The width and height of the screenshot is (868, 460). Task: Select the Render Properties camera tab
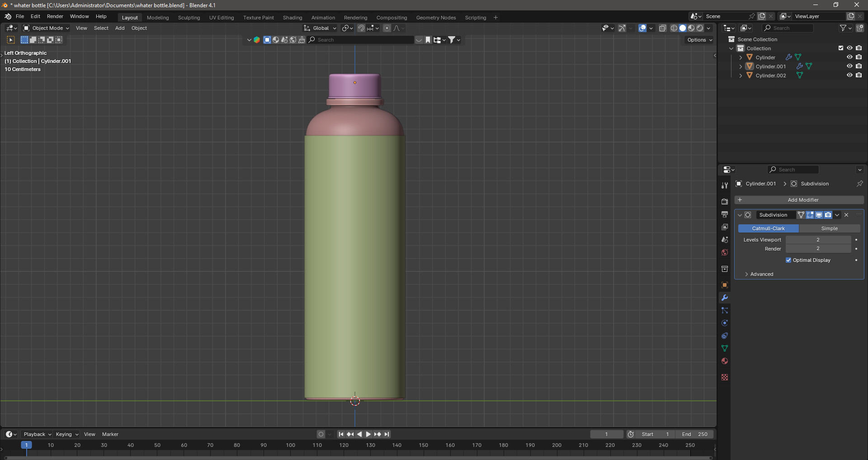pos(725,201)
